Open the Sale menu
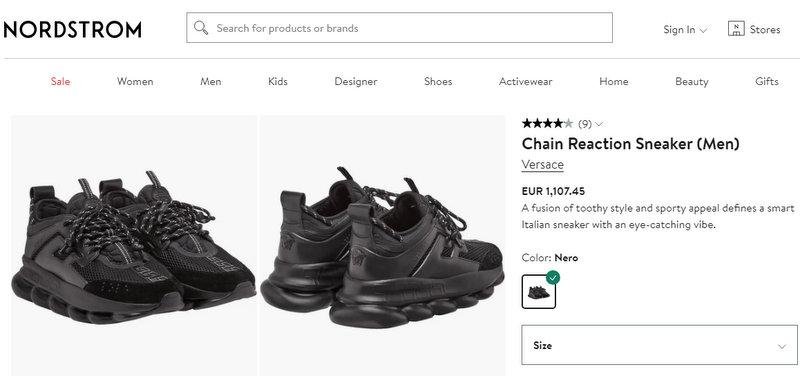This screenshot has height=376, width=800. [60, 82]
